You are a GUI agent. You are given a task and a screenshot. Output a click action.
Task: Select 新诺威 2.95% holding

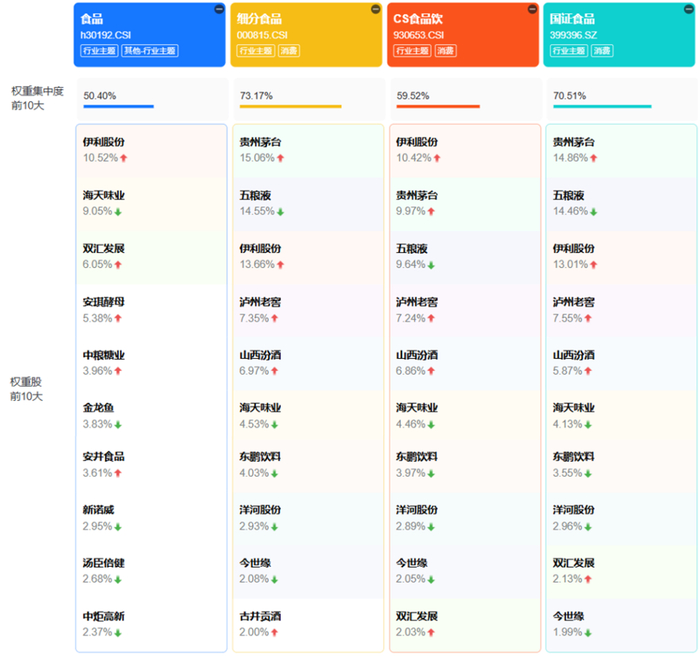(x=151, y=519)
